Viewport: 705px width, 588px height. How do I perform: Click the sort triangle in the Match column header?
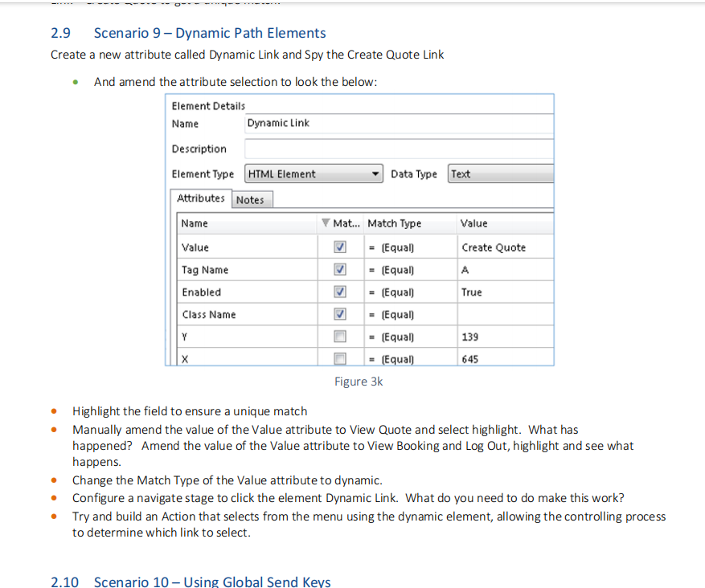[325, 223]
